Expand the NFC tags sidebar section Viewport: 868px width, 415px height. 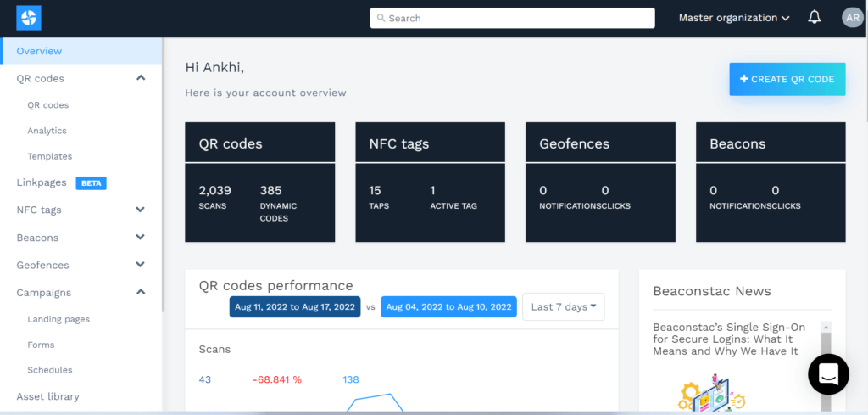click(x=141, y=210)
